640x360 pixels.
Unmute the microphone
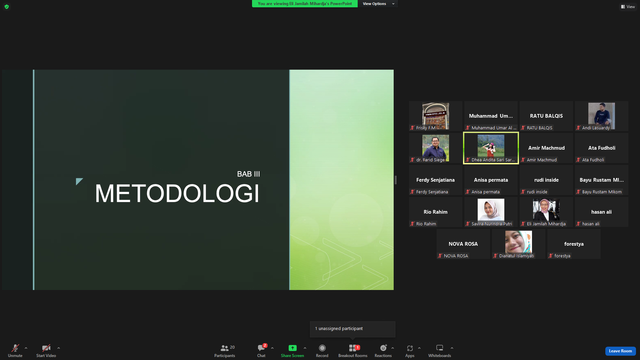point(15,350)
